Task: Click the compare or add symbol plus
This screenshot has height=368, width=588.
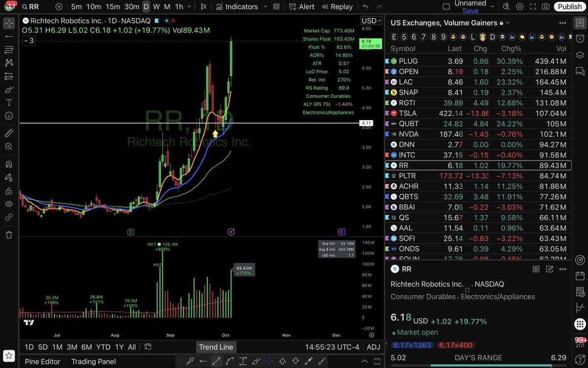Action: point(59,7)
